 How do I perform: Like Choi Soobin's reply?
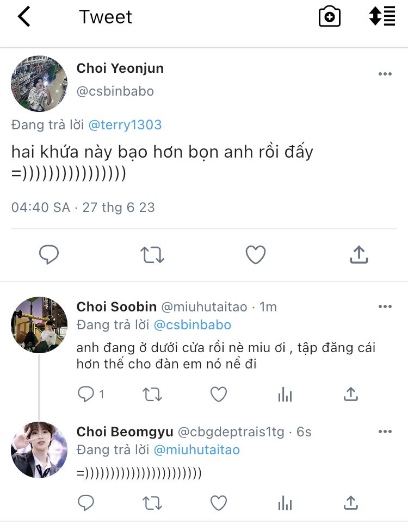click(x=219, y=395)
